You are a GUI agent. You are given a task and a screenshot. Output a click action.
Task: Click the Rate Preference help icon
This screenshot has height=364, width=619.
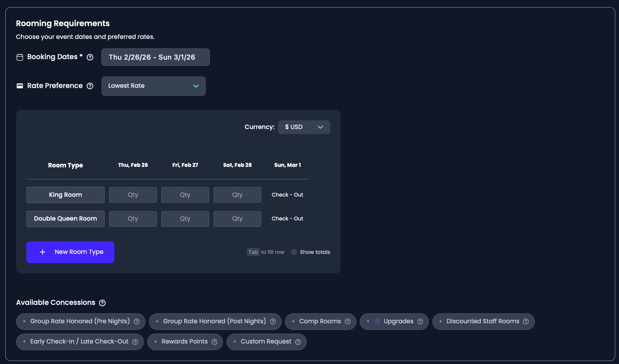coord(90,86)
